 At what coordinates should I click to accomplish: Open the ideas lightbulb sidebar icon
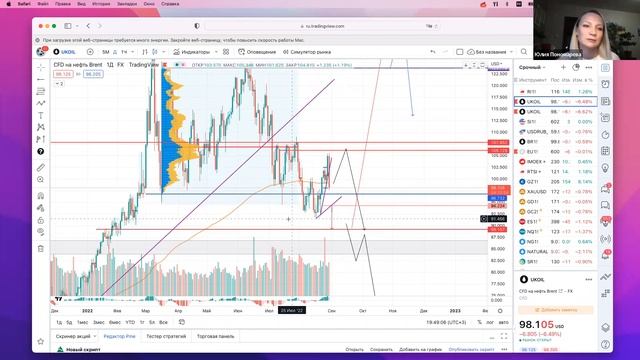pos(605,168)
